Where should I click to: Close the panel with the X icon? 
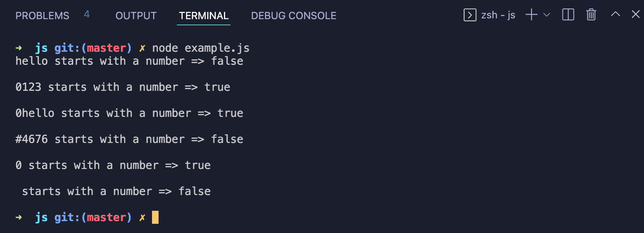tap(636, 14)
